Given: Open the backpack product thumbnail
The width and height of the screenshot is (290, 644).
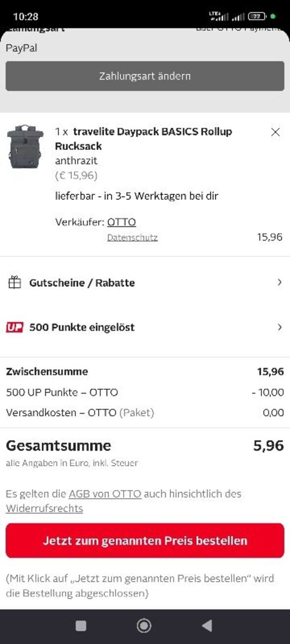Looking at the screenshot, I should click(25, 146).
